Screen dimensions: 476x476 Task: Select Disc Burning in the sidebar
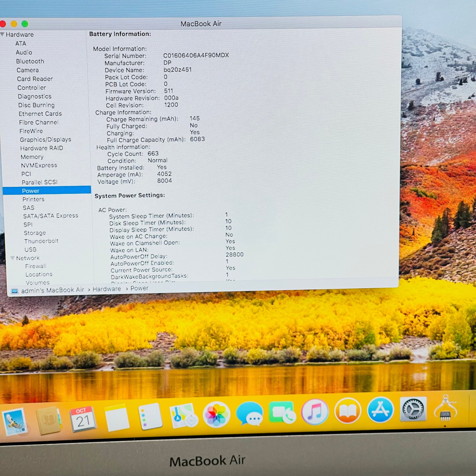click(x=36, y=105)
